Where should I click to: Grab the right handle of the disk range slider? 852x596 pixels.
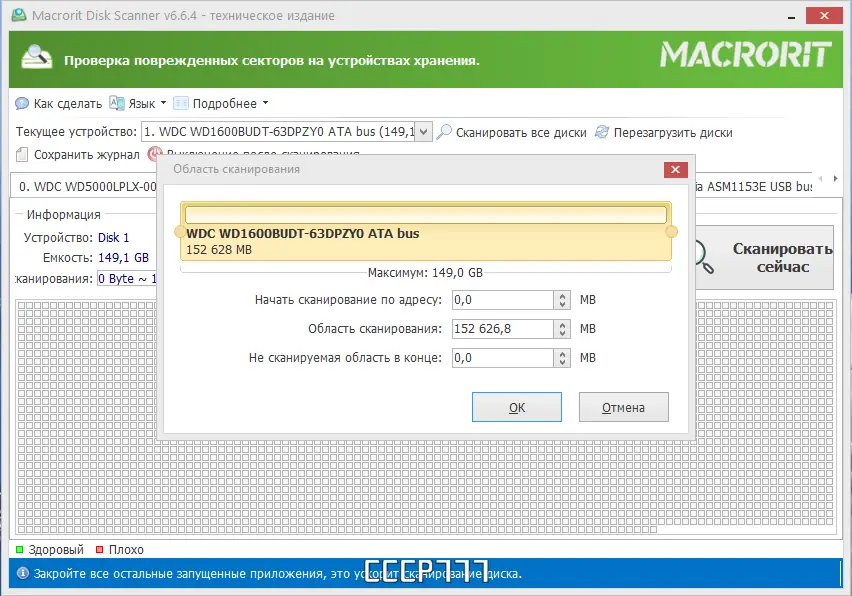[x=672, y=232]
